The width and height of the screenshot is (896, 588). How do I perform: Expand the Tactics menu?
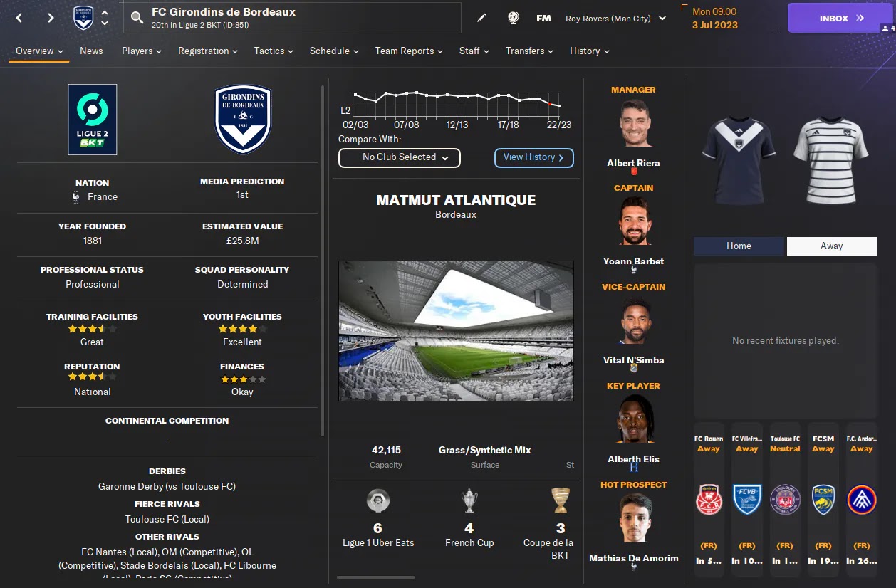pos(274,51)
